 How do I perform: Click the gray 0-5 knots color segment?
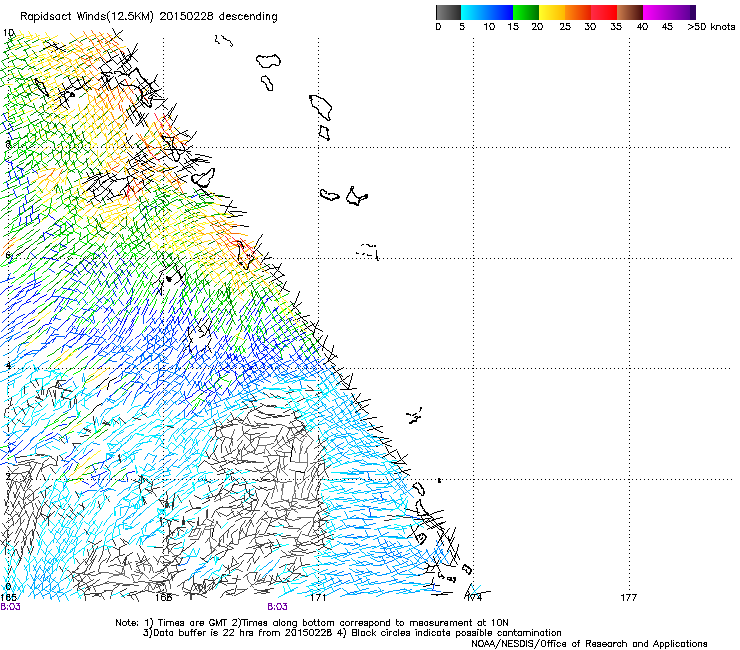click(448, 12)
